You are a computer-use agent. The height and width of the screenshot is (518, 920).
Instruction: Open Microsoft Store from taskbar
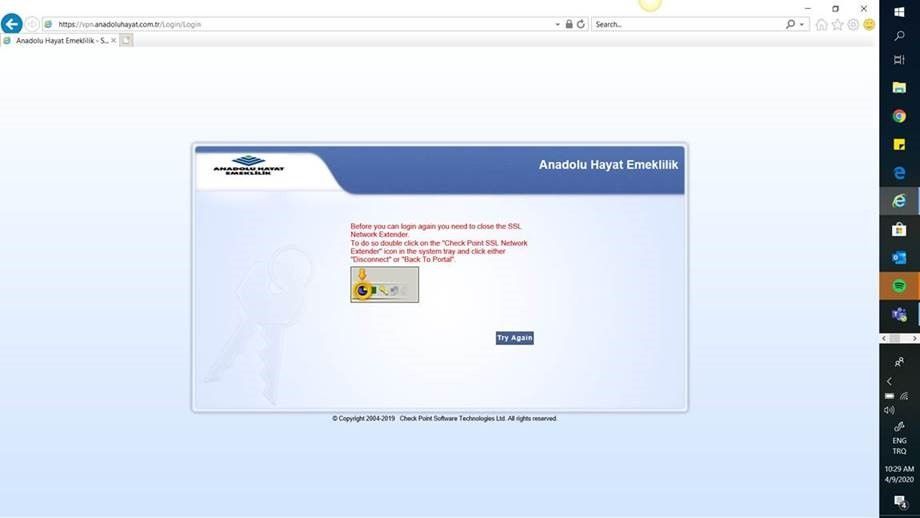(x=899, y=229)
